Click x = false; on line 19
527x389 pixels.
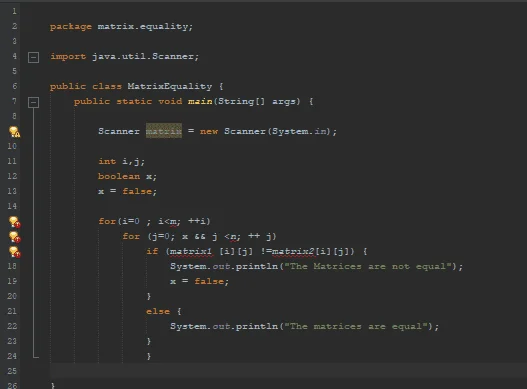200,281
